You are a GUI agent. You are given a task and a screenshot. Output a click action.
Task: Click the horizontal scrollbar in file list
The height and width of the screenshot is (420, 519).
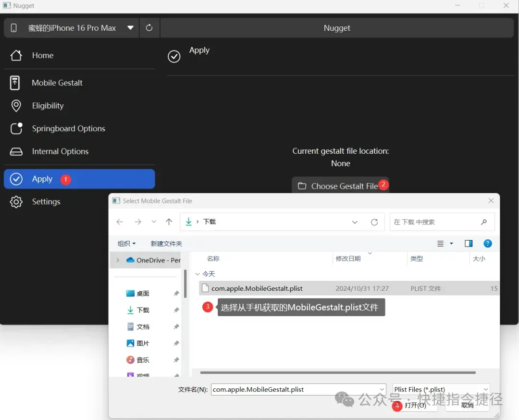point(338,373)
